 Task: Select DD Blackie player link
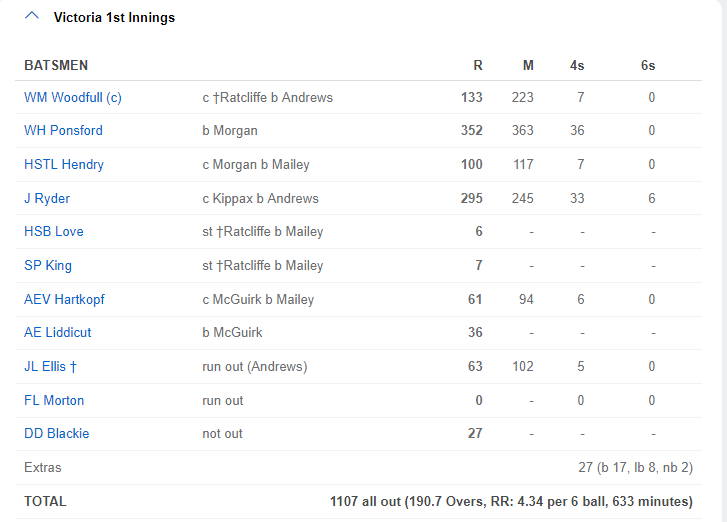tap(57, 433)
